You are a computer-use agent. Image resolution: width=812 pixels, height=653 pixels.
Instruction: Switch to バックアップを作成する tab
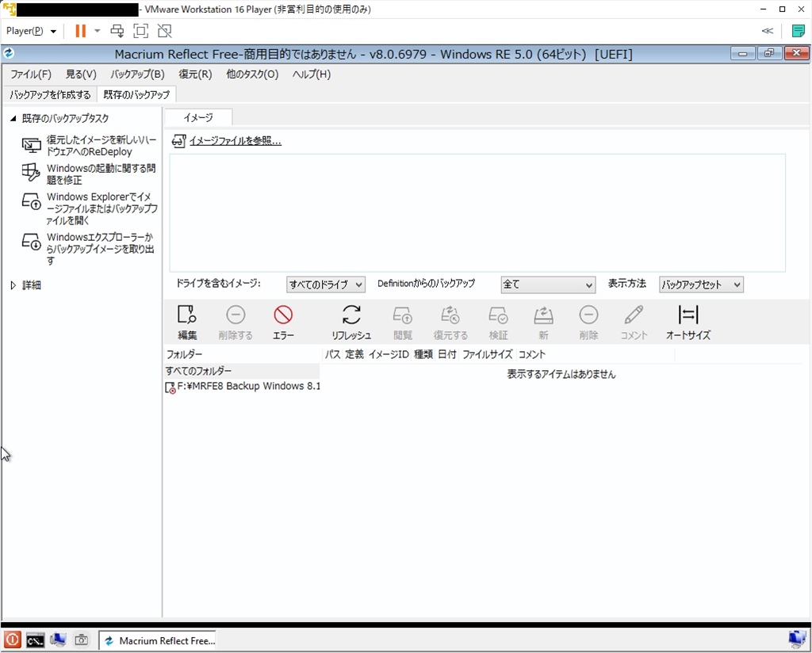pyautogui.click(x=50, y=94)
